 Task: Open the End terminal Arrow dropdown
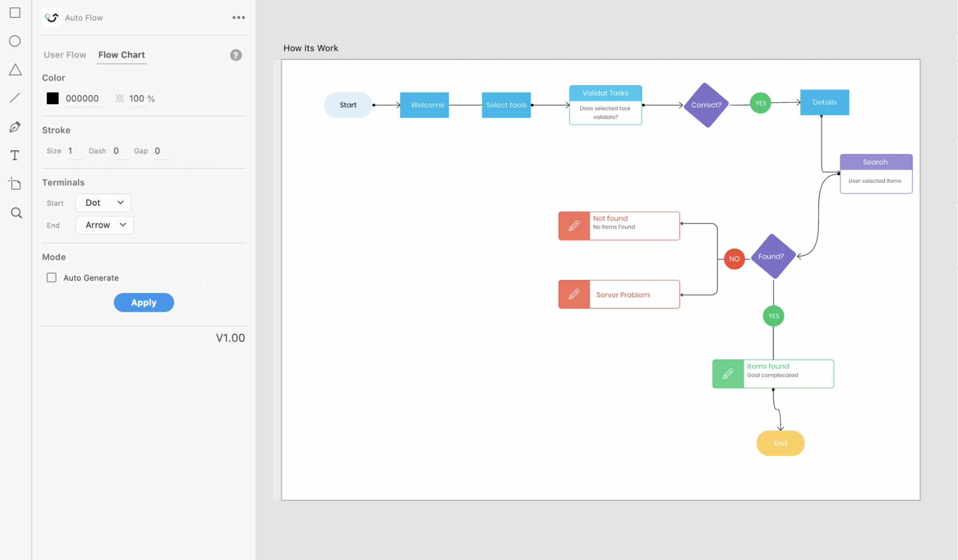point(105,225)
